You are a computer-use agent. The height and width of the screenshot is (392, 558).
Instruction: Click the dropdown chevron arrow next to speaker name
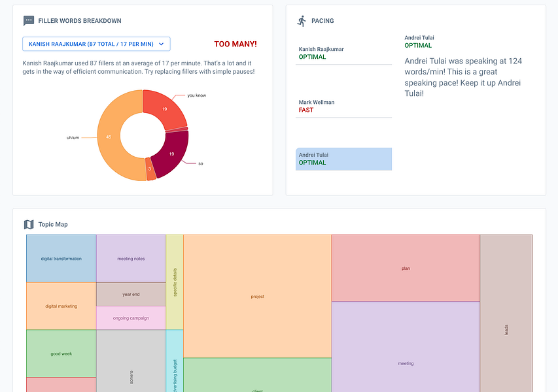pos(161,44)
